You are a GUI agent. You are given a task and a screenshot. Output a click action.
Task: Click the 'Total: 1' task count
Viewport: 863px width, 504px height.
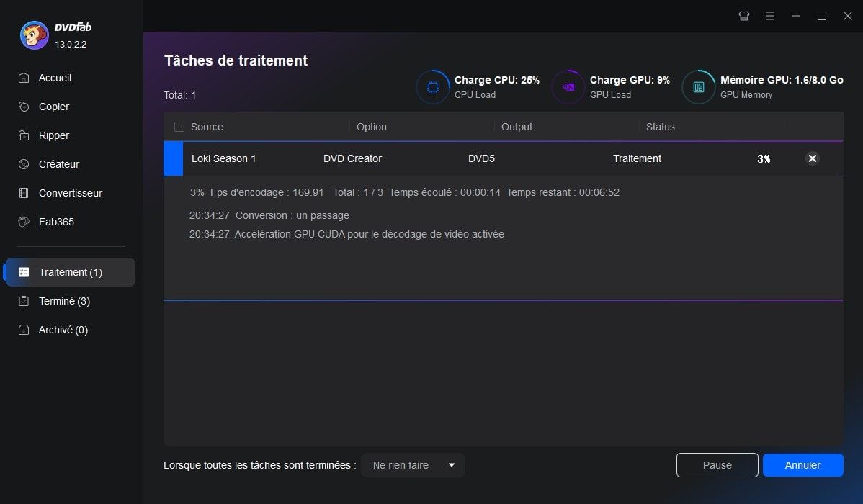point(180,95)
